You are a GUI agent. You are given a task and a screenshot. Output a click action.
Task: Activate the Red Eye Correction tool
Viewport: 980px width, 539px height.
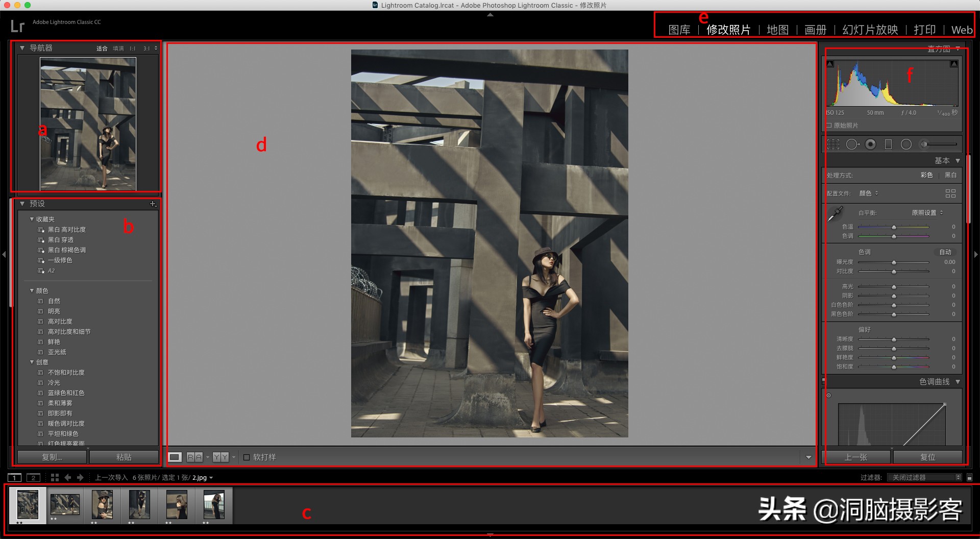point(871,144)
